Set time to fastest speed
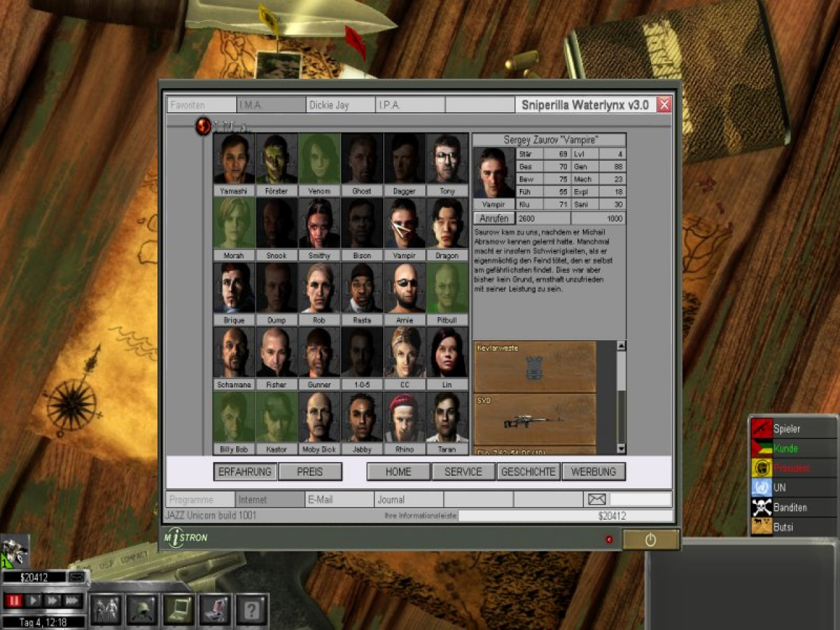 click(x=72, y=600)
